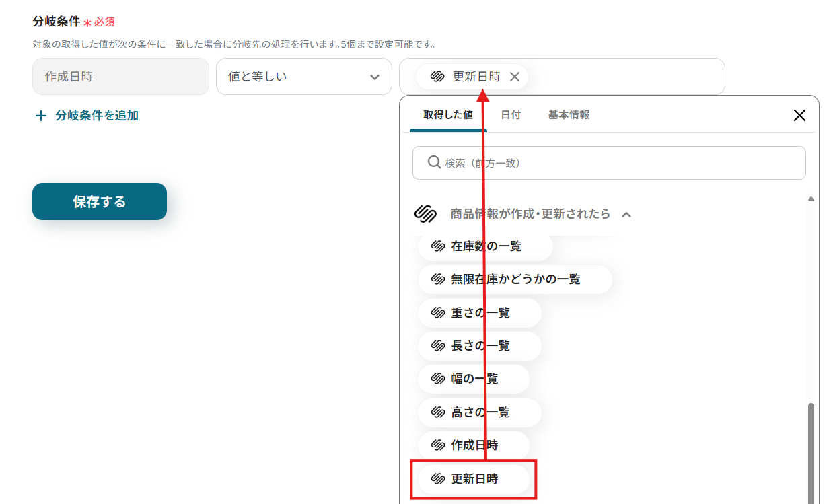Image resolution: width=831 pixels, height=504 pixels.
Task: Collapse the 商品情報が作成・更新されたら section
Action: [626, 215]
